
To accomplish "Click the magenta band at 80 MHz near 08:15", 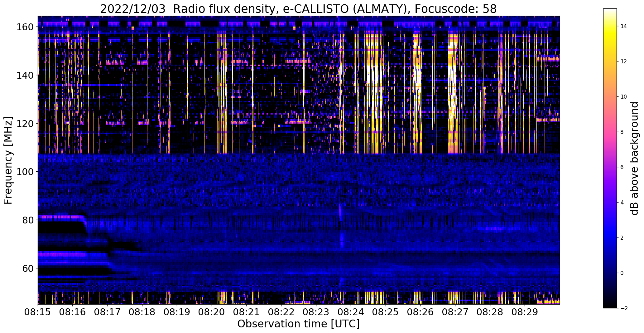I will (61, 217).
